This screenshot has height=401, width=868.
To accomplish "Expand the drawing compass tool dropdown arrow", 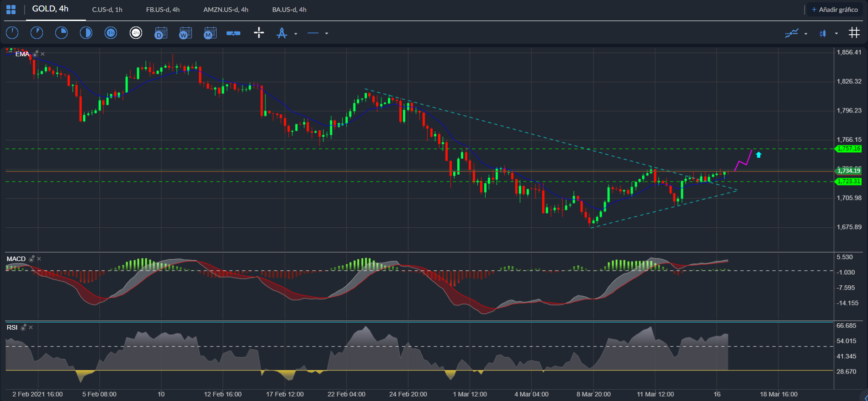I will tap(296, 34).
